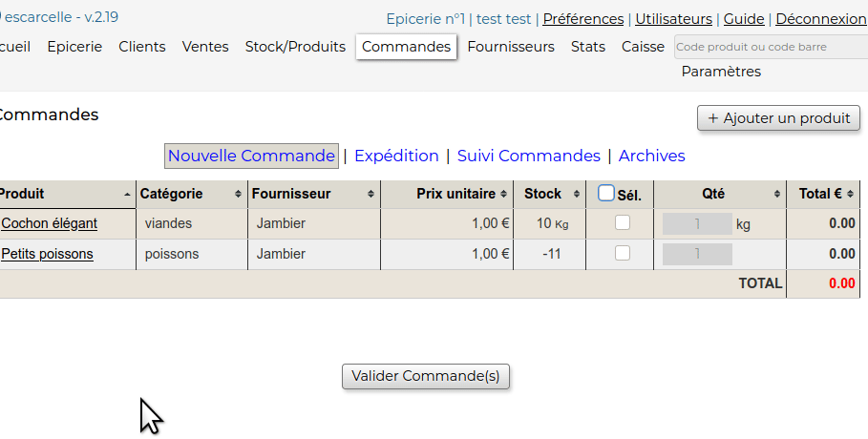Toggle the select-all Sél. checkbox

pos(606,194)
